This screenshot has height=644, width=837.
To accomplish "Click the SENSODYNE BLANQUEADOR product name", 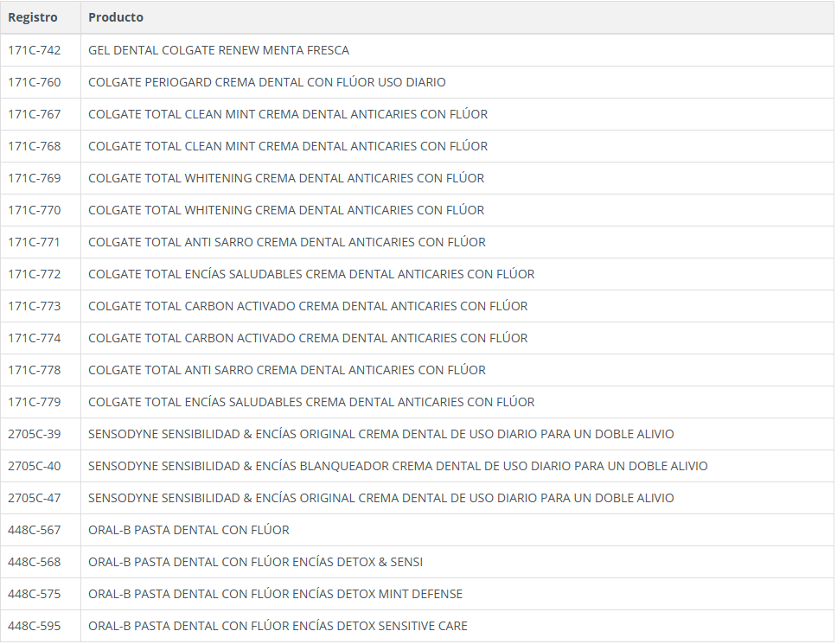I will 398,466.
